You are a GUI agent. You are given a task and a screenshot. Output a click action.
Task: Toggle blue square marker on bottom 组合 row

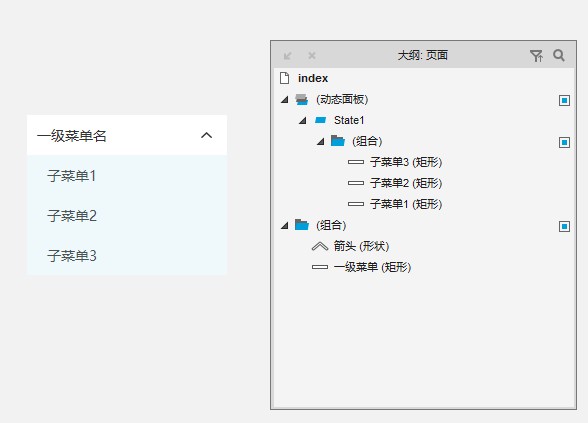[564, 226]
